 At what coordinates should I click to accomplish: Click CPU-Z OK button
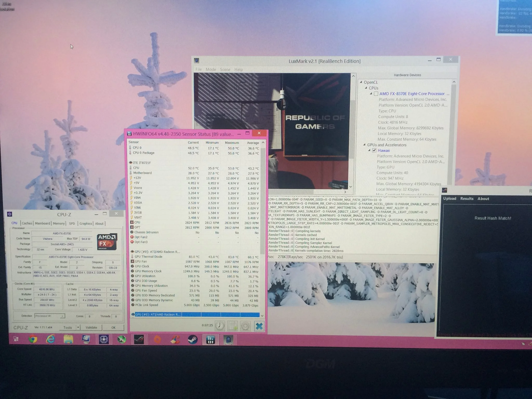(x=114, y=327)
